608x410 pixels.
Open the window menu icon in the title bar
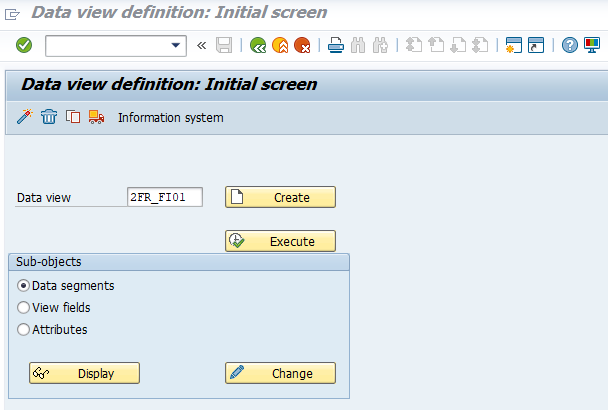pos(13,13)
